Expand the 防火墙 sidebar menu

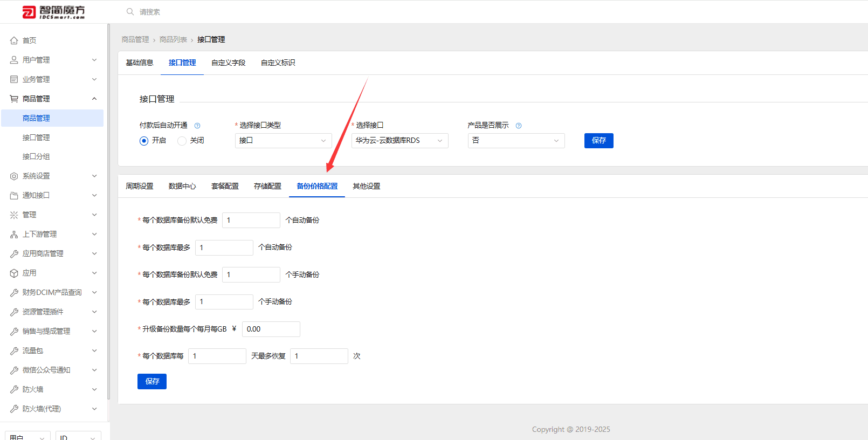[x=54, y=389]
